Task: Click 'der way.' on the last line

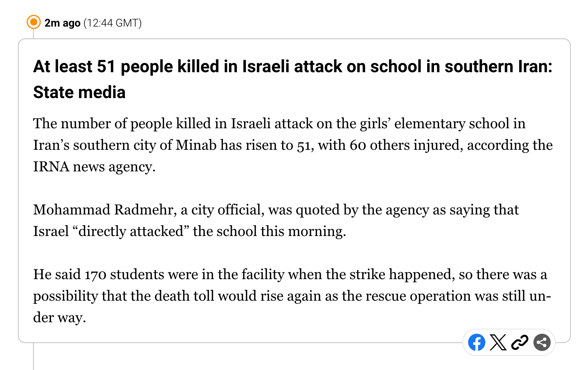Action: pos(60,318)
